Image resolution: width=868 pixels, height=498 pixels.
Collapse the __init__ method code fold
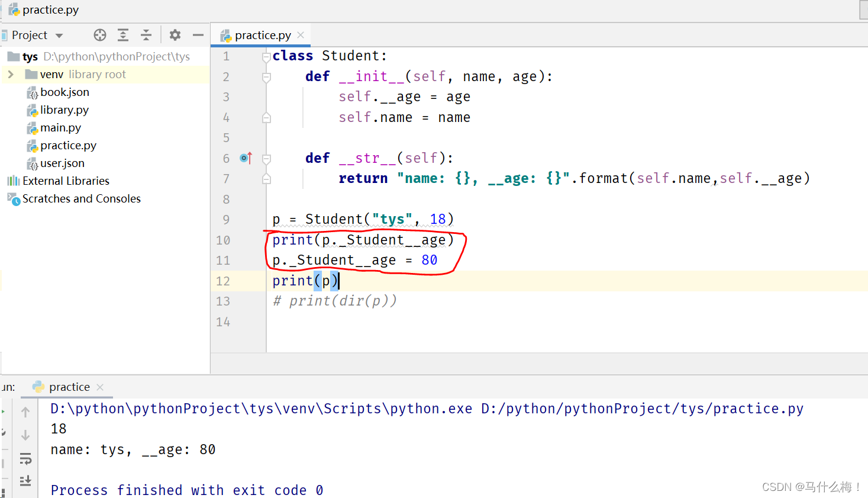click(x=265, y=76)
